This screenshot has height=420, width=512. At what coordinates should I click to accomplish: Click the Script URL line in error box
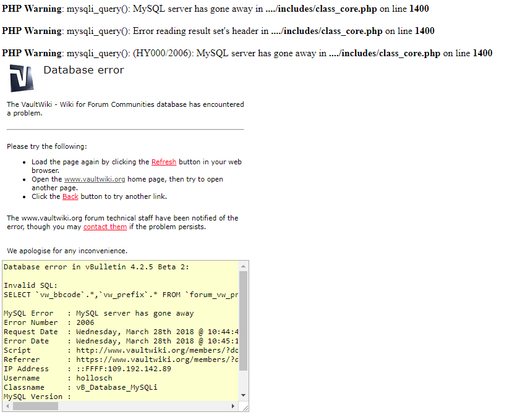(x=121, y=350)
